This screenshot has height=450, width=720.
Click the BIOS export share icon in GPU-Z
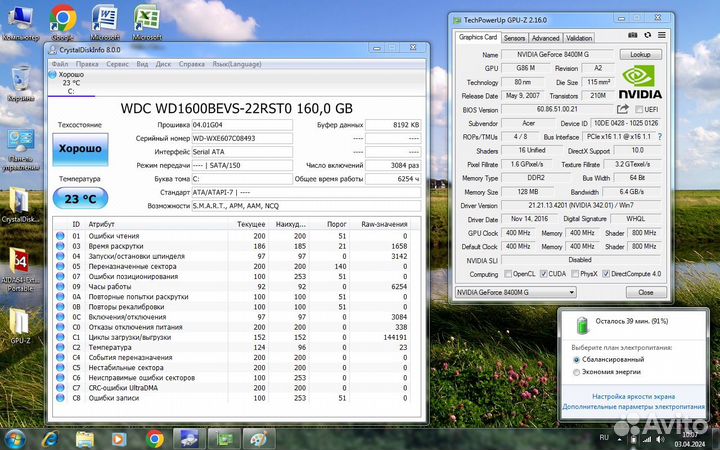click(622, 109)
